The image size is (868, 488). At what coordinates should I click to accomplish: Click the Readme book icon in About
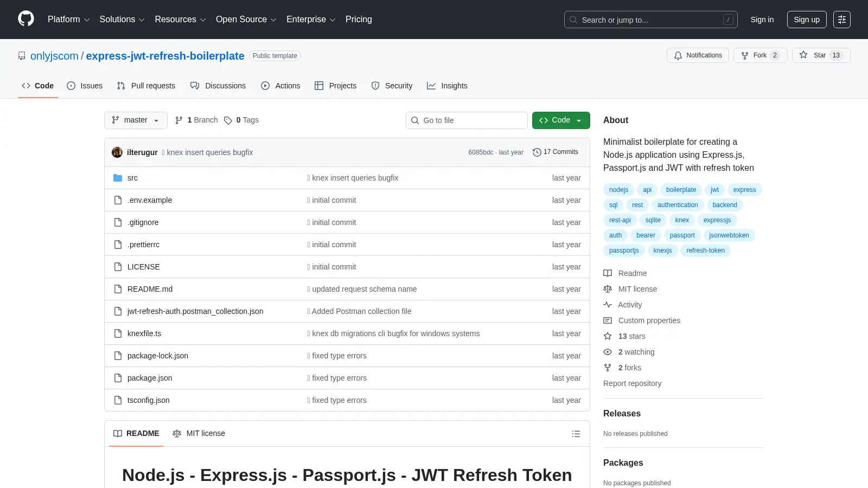608,273
